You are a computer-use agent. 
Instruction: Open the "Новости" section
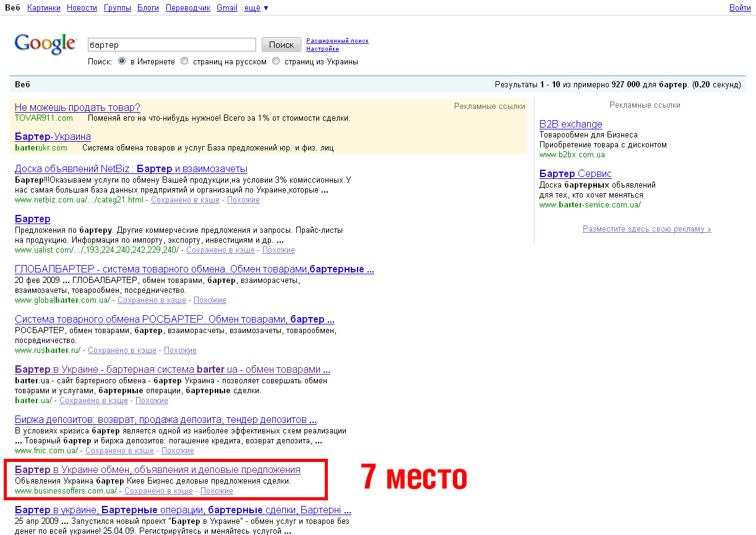pyautogui.click(x=81, y=7)
